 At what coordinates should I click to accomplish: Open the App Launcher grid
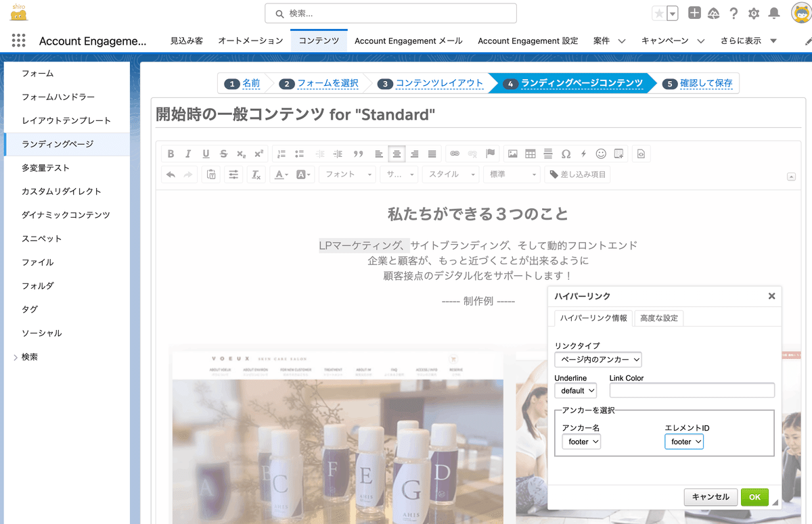(x=18, y=41)
